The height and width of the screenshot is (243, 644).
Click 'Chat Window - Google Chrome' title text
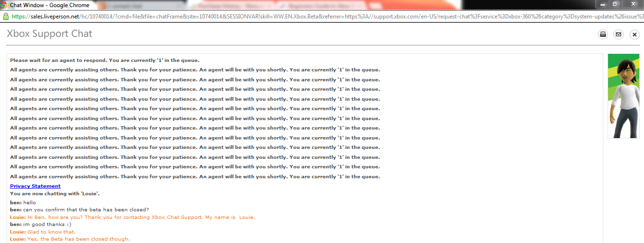point(50,5)
